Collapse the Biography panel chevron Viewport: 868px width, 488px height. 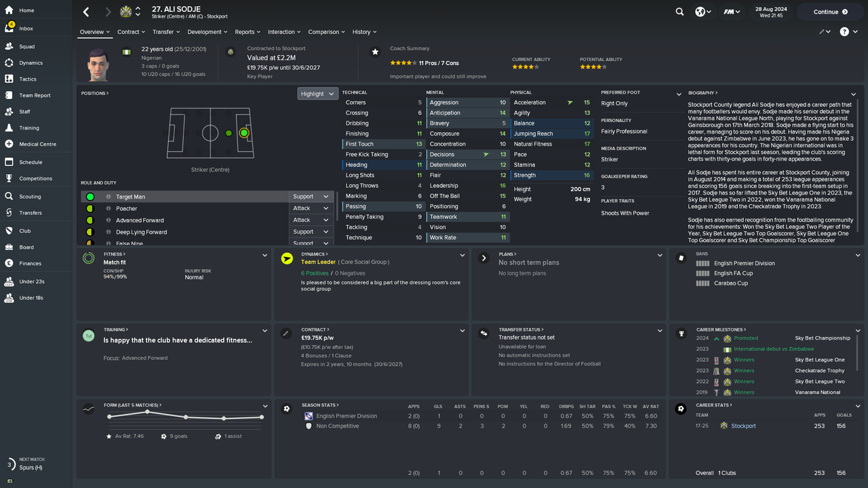tap(854, 94)
